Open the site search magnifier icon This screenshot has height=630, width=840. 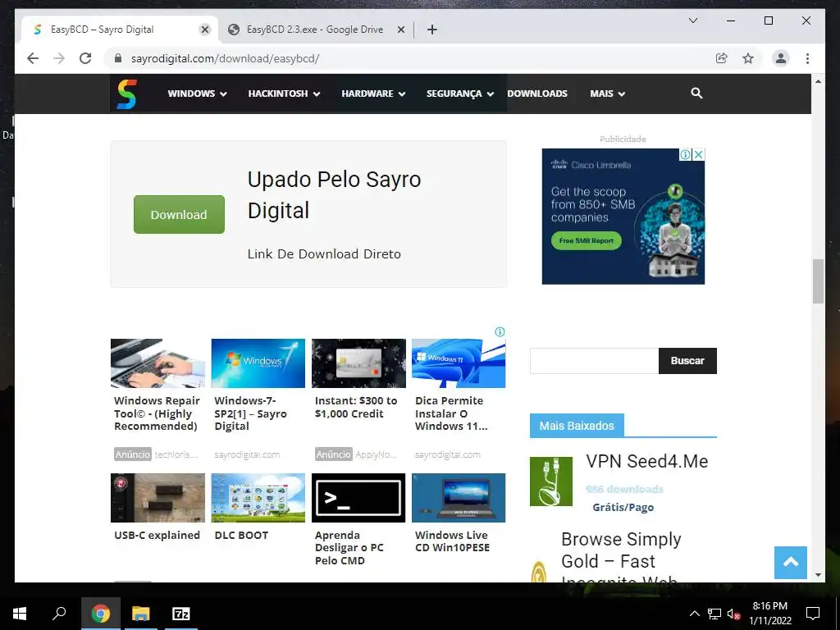696,94
